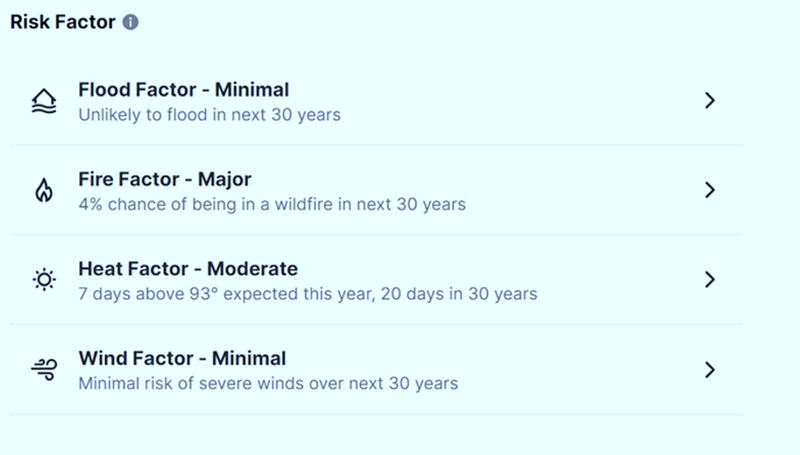800x455 pixels.
Task: Click the Risk Factor info icon
Action: (130, 22)
